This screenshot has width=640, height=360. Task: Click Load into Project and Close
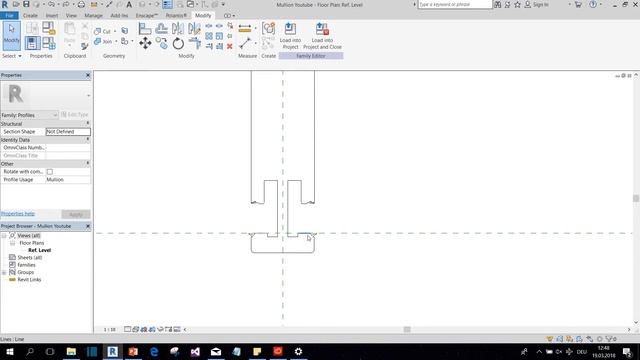[322, 36]
